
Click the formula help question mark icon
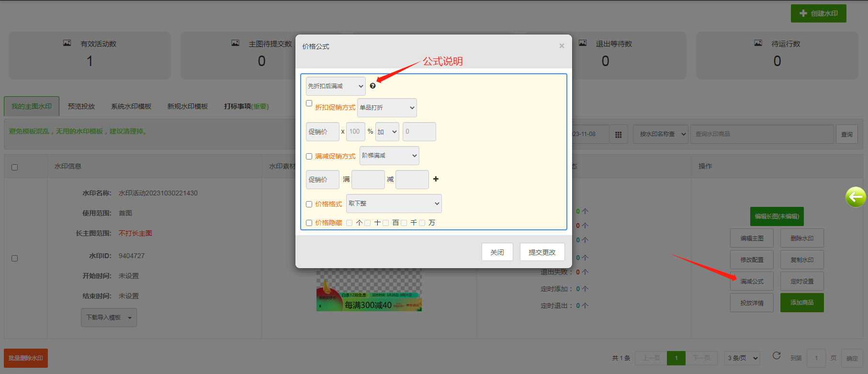[x=372, y=86]
